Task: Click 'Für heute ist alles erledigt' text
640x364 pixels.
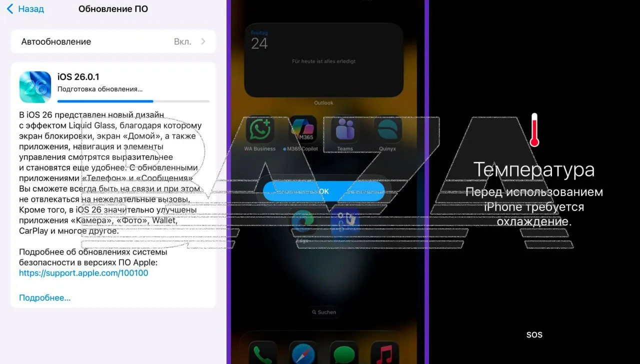Action: [323, 61]
